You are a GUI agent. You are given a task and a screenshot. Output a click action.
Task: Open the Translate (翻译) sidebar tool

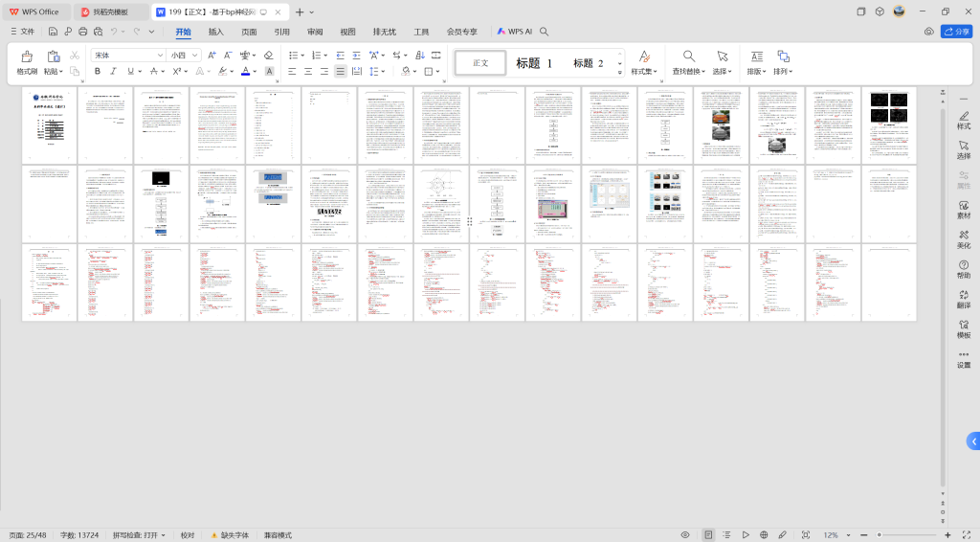[964, 300]
